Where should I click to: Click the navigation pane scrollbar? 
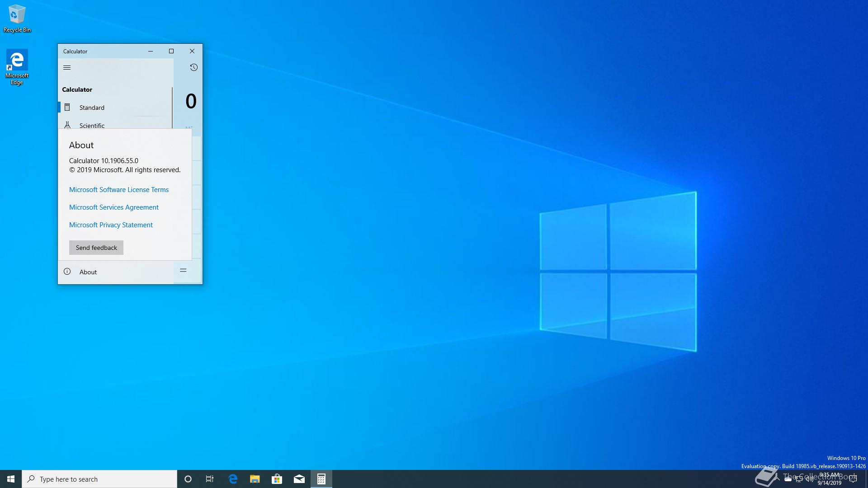point(172,108)
